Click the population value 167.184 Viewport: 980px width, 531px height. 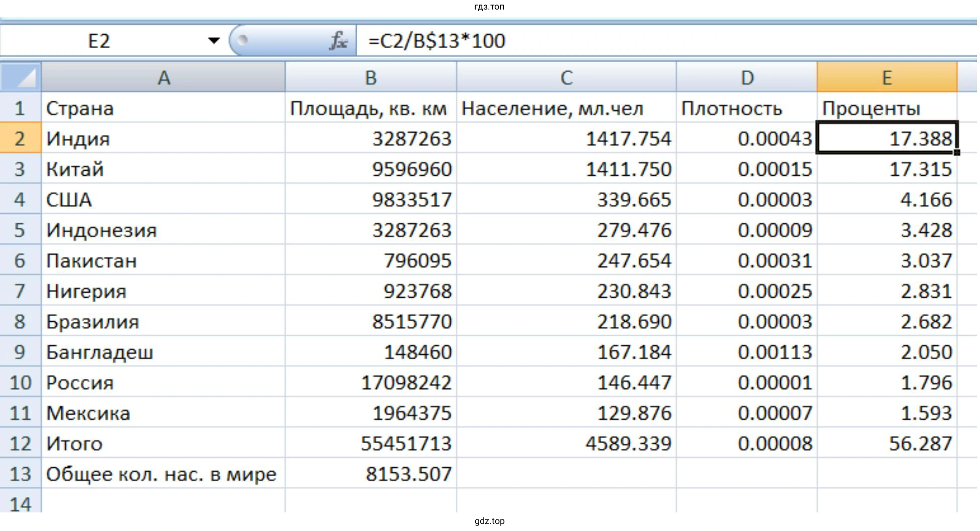[567, 352]
